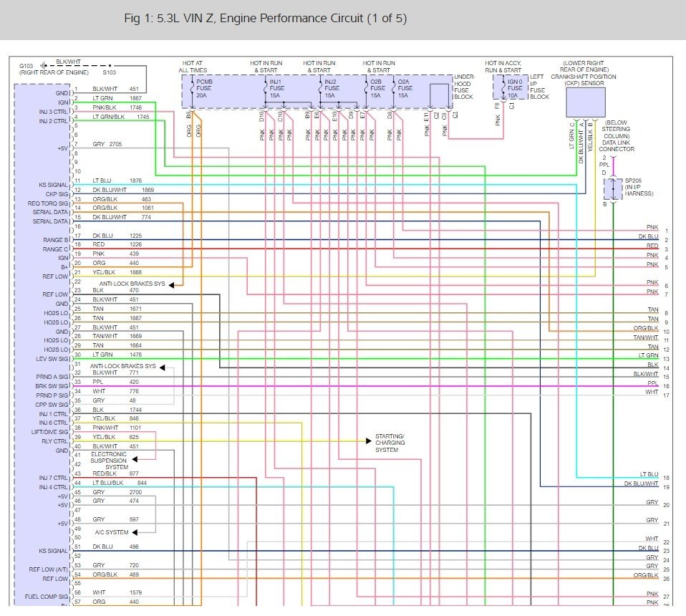
Task: Select the INJ 7 CTRL pin label
Action: (x=54, y=478)
